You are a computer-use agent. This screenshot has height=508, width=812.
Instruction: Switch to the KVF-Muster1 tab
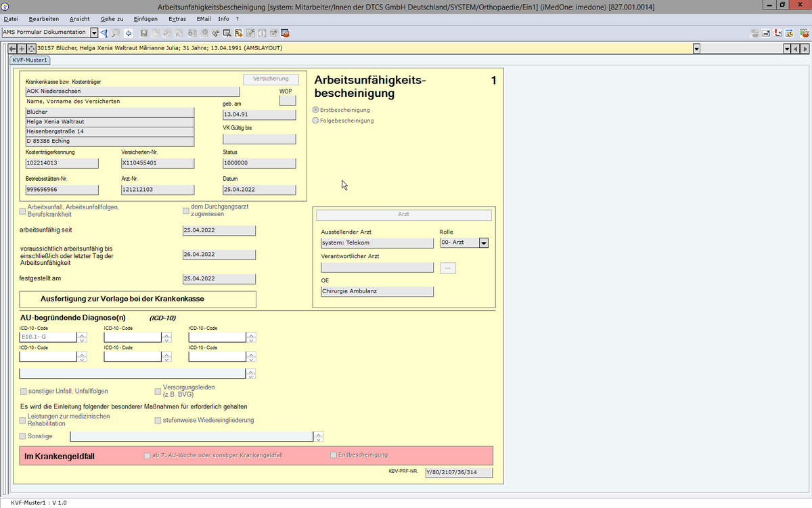coord(30,60)
